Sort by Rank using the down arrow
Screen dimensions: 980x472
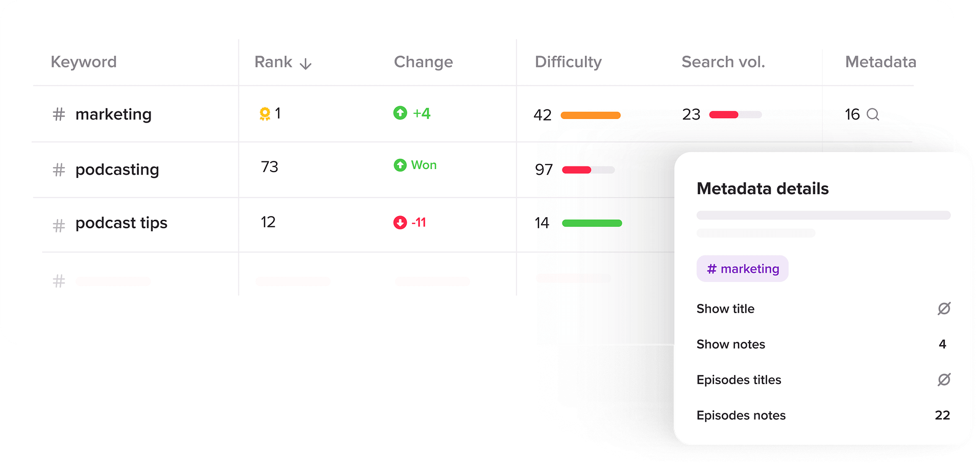click(x=306, y=63)
